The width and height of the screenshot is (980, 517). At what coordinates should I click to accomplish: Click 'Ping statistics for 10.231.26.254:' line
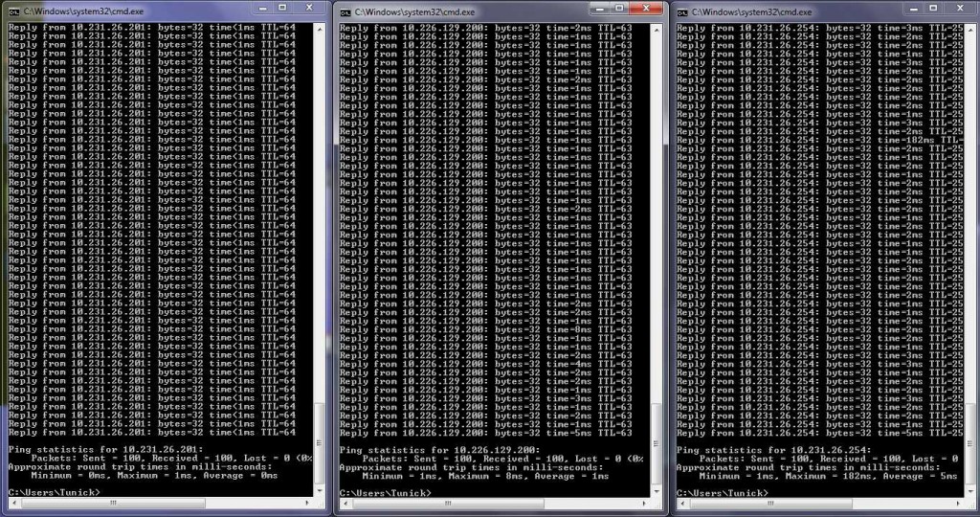[x=773, y=449]
